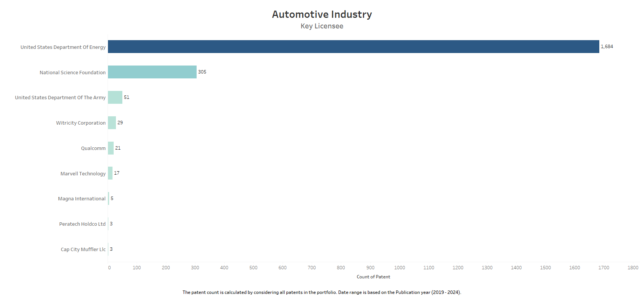This screenshot has width=644, height=303.
Task: Click the 'Peratech Holdco Ltd' row label
Action: (x=82, y=224)
